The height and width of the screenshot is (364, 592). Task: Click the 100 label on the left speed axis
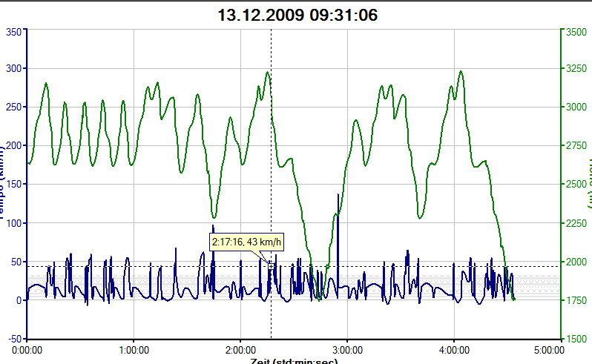pyautogui.click(x=13, y=223)
